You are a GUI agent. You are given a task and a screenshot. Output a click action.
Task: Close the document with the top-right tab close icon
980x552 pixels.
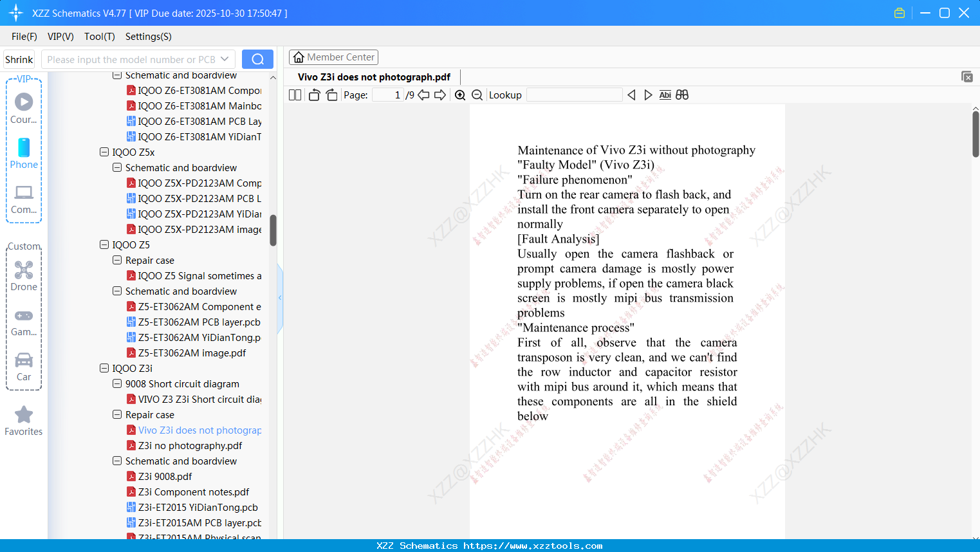point(967,77)
